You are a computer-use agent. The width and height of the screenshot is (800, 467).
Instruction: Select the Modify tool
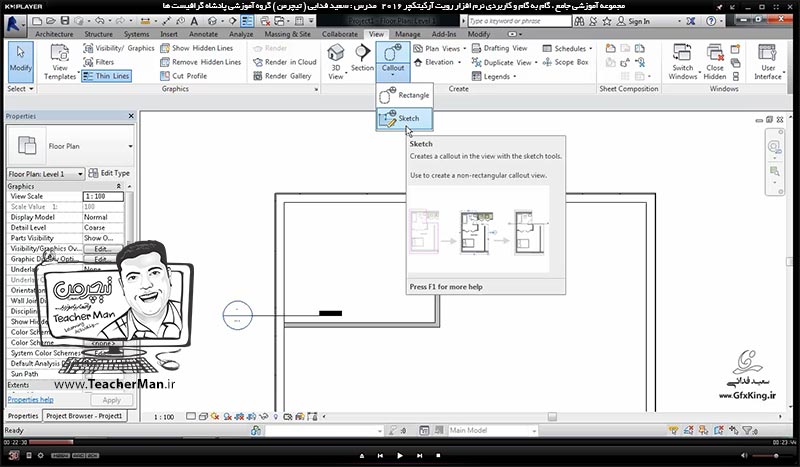[x=20, y=62]
